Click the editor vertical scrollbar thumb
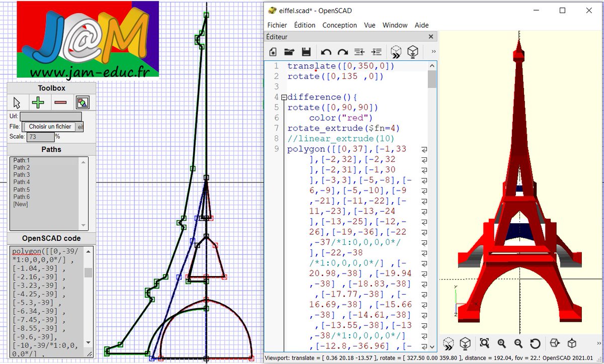This screenshot has width=604, height=364. coord(432,79)
